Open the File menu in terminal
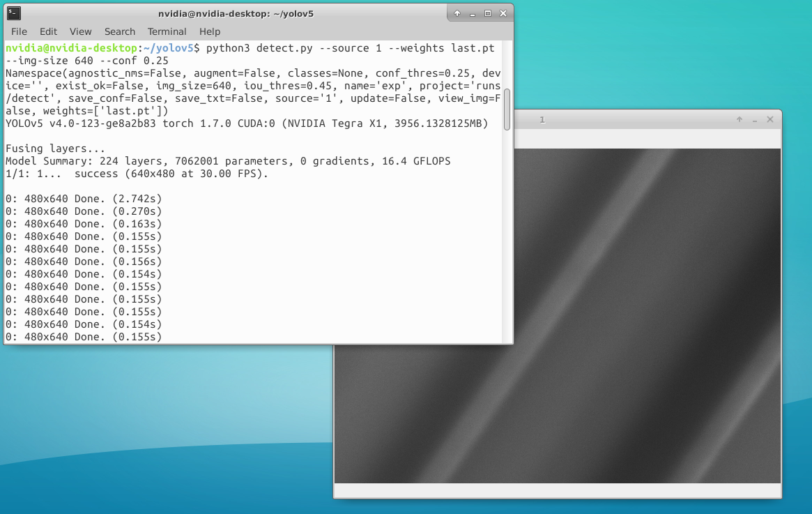The image size is (812, 514). (19, 31)
